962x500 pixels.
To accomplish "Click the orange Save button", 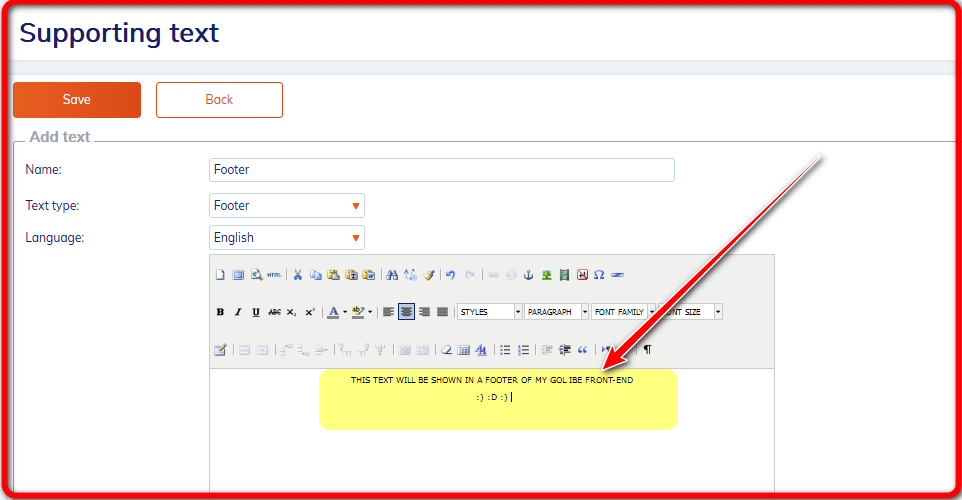I will [x=77, y=100].
